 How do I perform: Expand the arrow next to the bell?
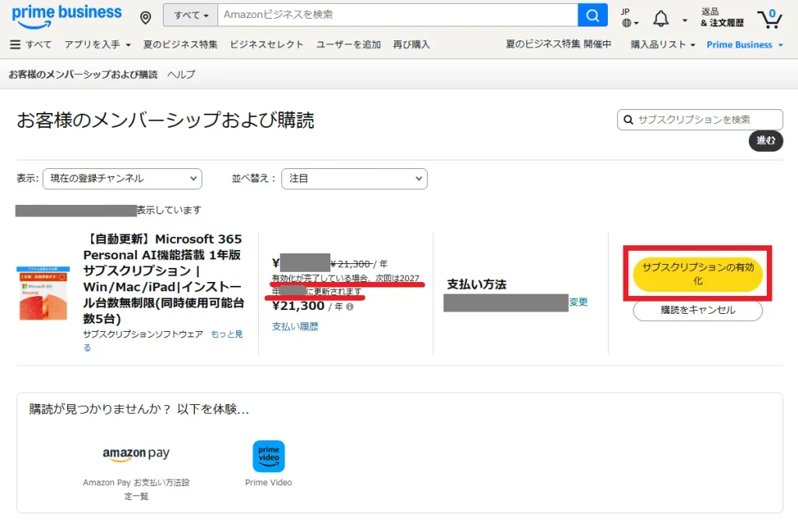[x=684, y=20]
